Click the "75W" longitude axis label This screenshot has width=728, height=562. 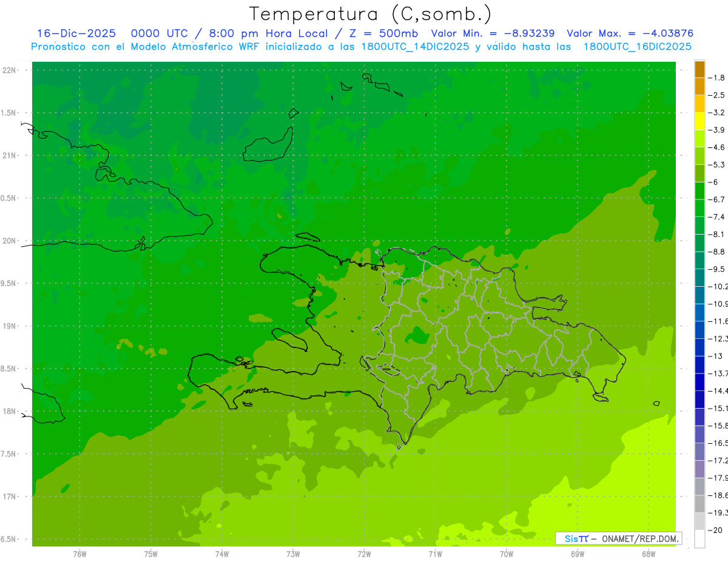pos(151,554)
